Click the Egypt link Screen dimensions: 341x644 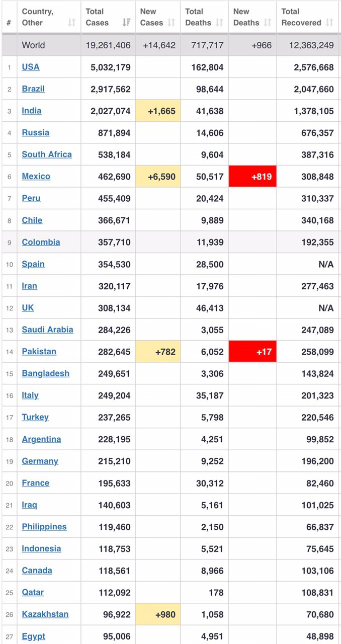coord(33,636)
